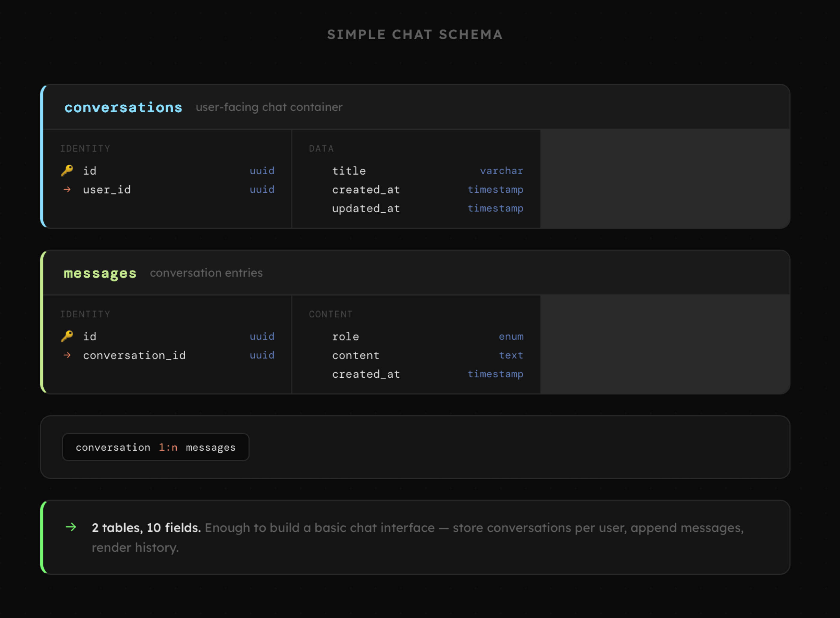Select the messages table title
This screenshot has height=618, width=840.
click(100, 273)
